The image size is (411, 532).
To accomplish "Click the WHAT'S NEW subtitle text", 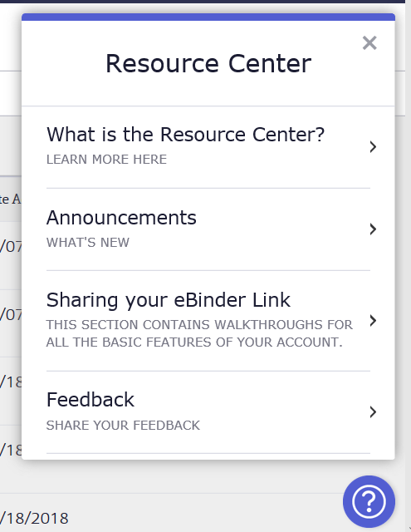I will [88, 243].
